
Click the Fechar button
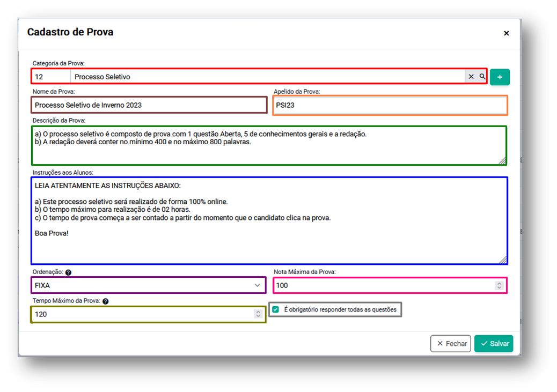451,343
